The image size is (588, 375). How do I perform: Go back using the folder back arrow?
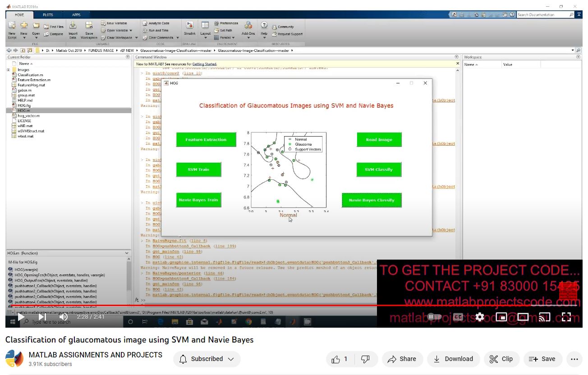click(x=9, y=50)
